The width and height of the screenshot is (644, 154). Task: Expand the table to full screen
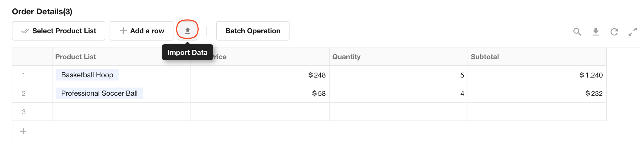tap(632, 32)
